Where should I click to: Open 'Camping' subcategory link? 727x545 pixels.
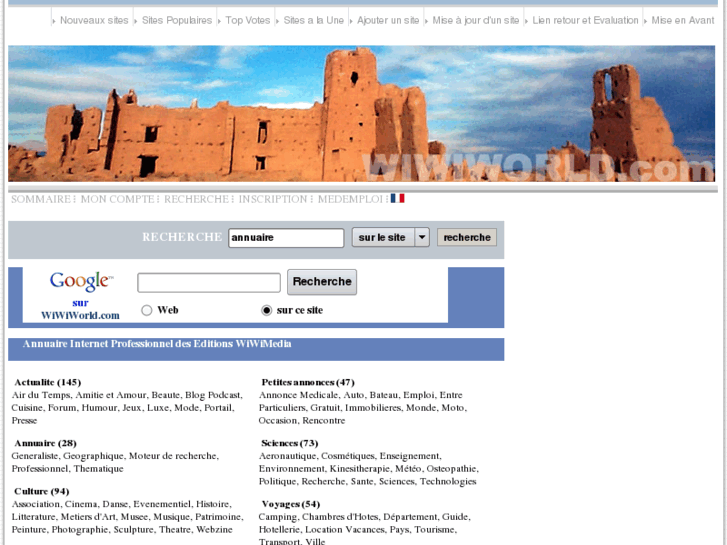click(x=277, y=517)
